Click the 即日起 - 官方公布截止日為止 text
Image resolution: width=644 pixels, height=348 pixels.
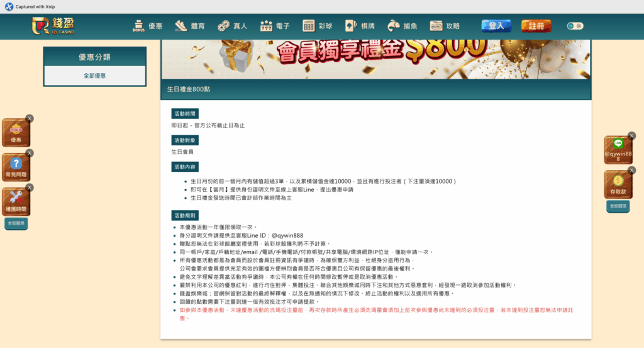(x=208, y=125)
